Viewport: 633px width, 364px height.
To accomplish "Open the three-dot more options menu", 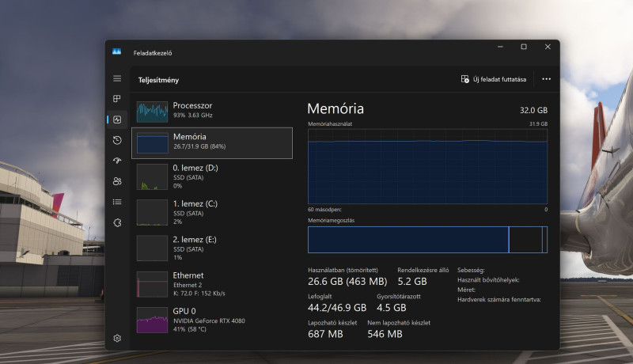I will [x=546, y=79].
